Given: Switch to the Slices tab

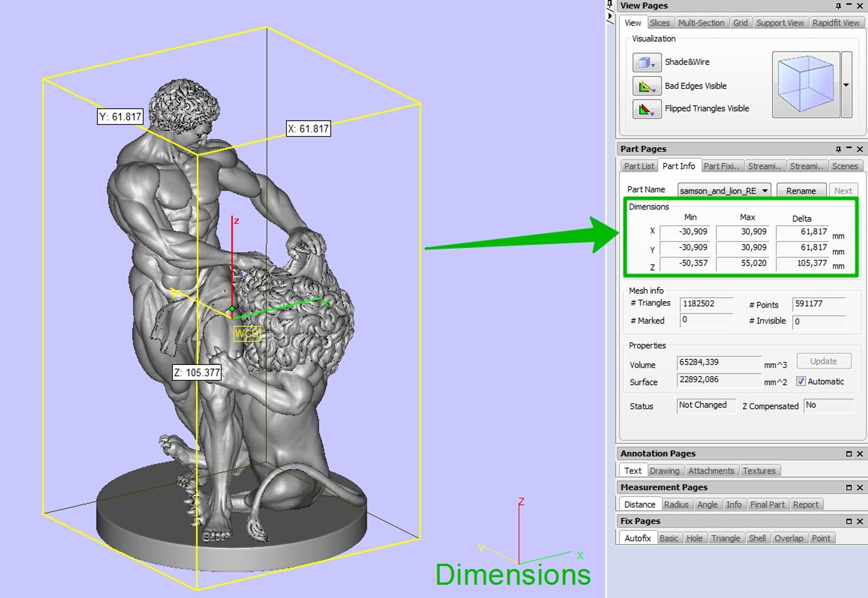Looking at the screenshot, I should [659, 23].
